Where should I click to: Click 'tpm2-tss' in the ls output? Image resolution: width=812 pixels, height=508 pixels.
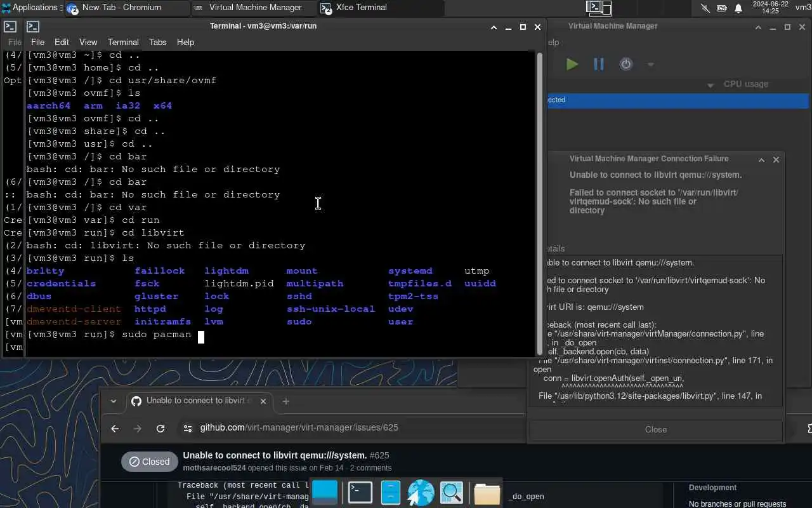(413, 297)
